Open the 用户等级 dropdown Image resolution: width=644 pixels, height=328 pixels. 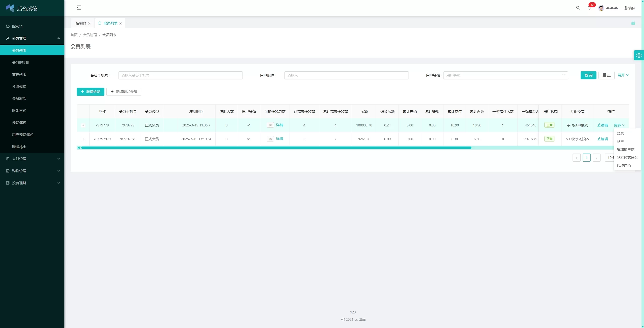point(505,75)
